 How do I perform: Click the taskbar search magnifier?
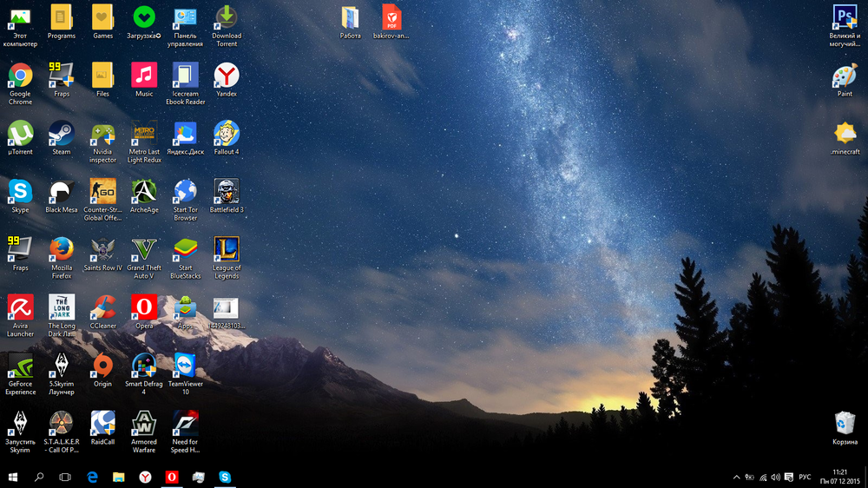click(39, 477)
